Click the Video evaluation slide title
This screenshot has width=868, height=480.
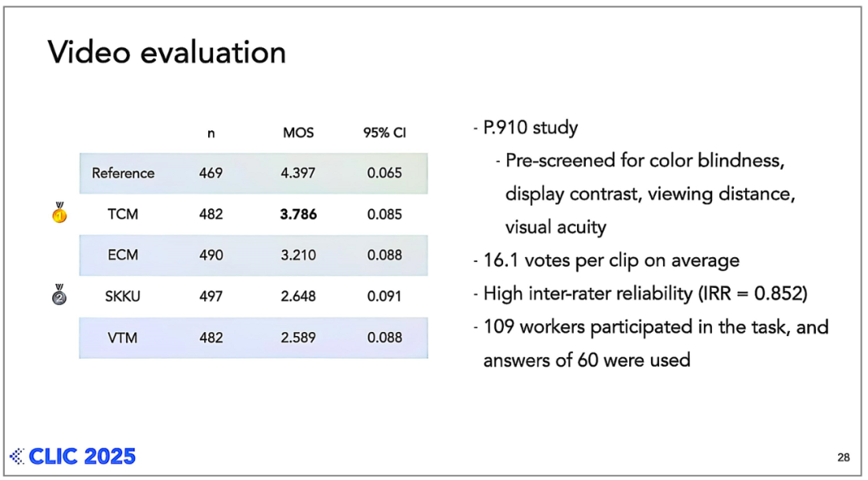tap(166, 53)
